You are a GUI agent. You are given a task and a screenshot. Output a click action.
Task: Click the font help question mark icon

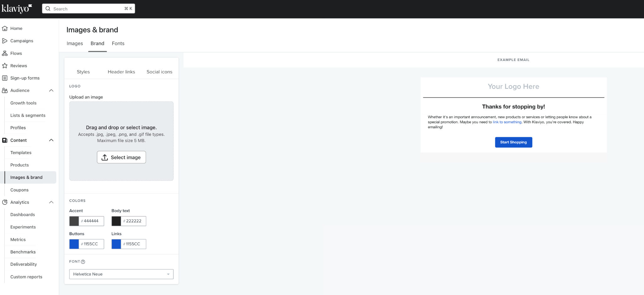tap(83, 262)
